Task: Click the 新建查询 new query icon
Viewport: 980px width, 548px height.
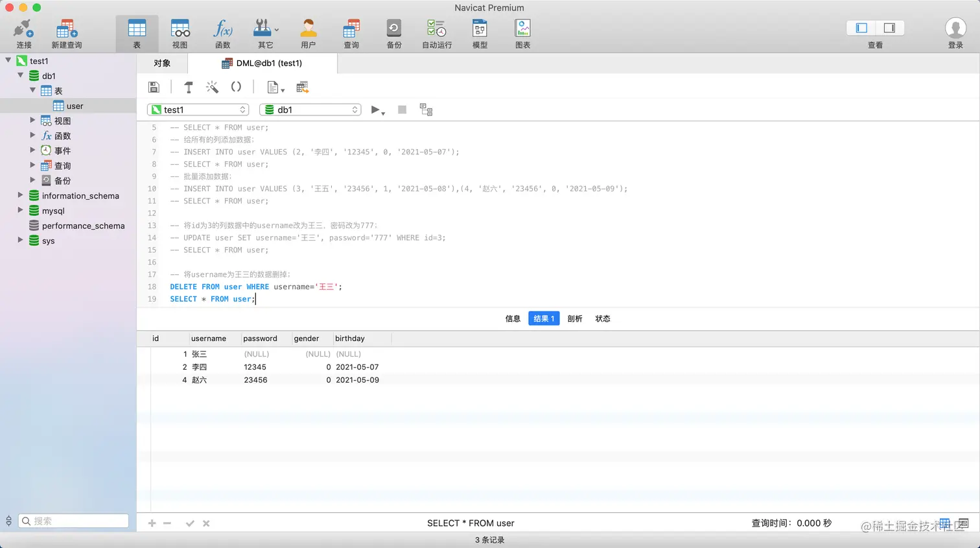Action: (67, 34)
